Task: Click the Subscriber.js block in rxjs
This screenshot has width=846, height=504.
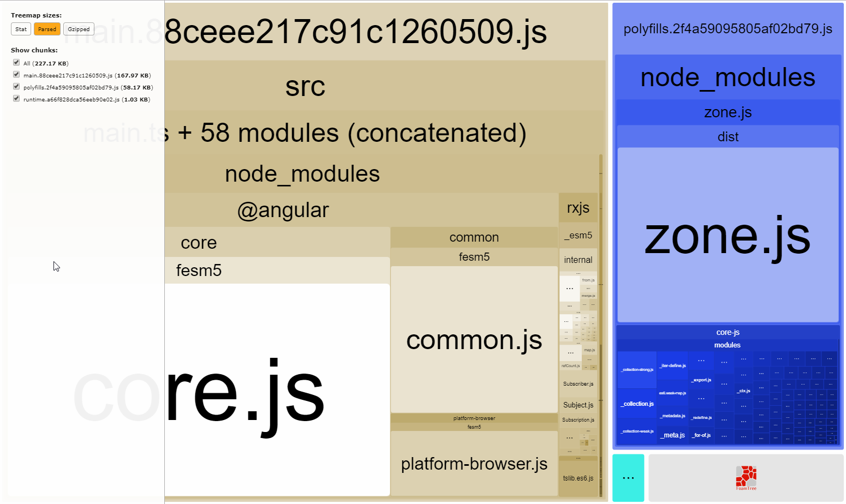Action: 578,383
